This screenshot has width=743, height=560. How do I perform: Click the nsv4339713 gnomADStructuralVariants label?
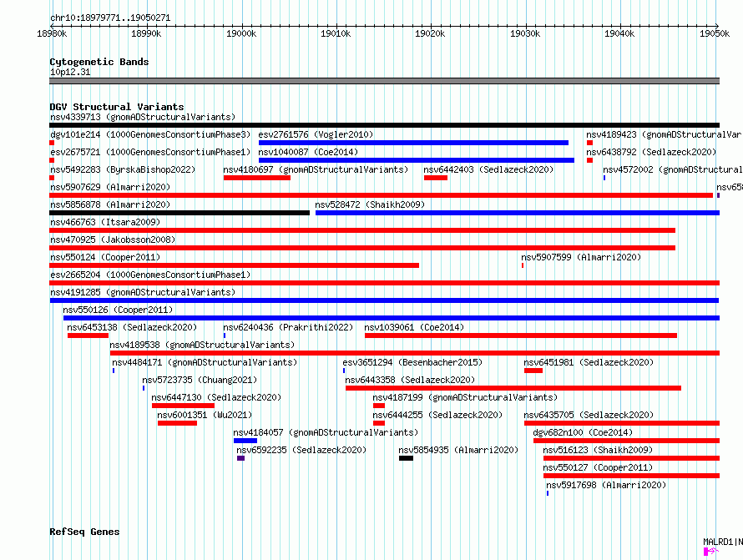click(143, 117)
